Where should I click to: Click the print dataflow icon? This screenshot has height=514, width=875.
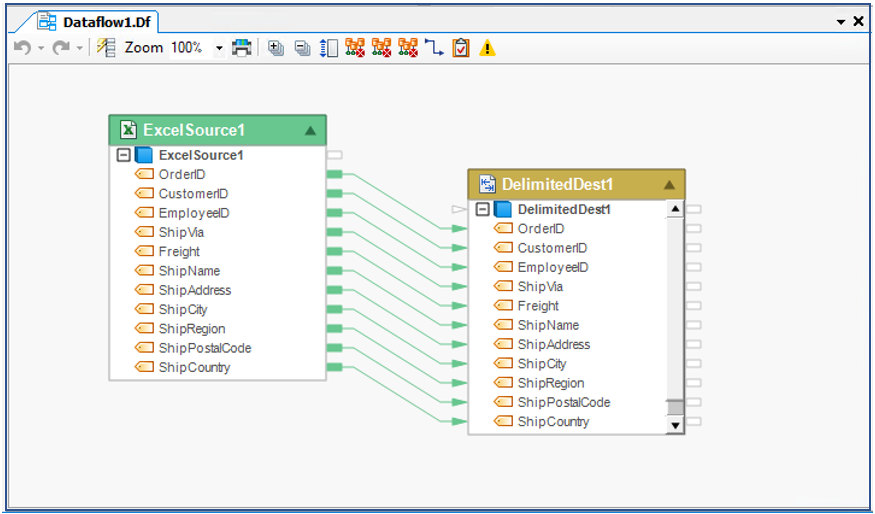pos(241,48)
